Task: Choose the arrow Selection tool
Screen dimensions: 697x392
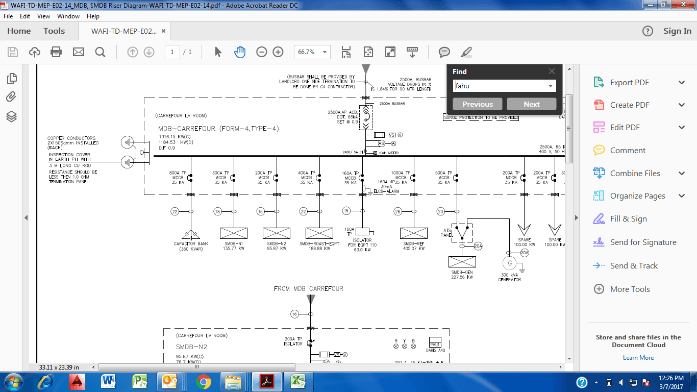Action: 218,52
